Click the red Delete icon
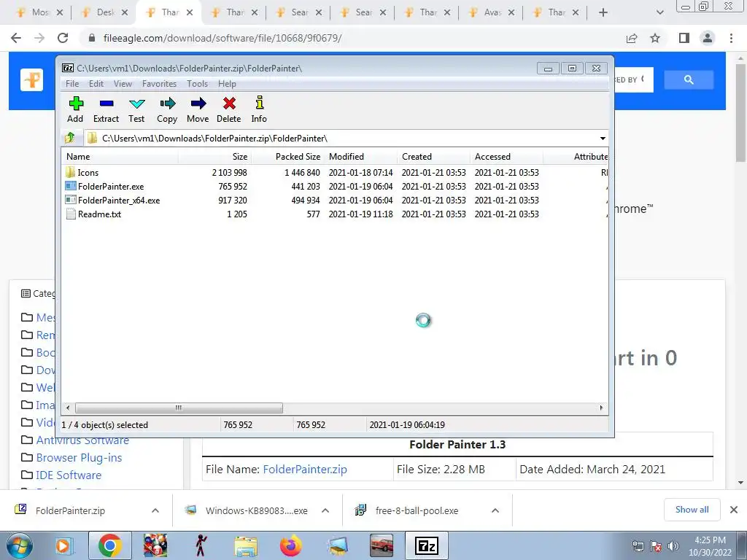 pyautogui.click(x=228, y=109)
